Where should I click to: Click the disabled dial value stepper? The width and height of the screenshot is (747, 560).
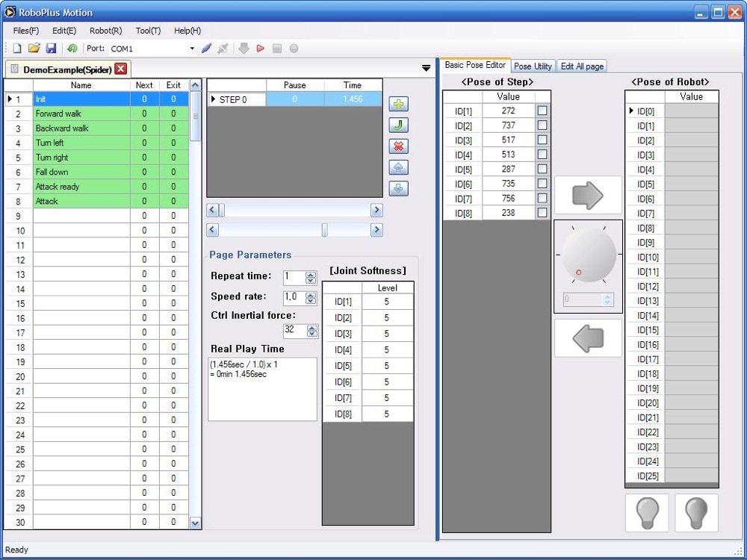[x=607, y=299]
